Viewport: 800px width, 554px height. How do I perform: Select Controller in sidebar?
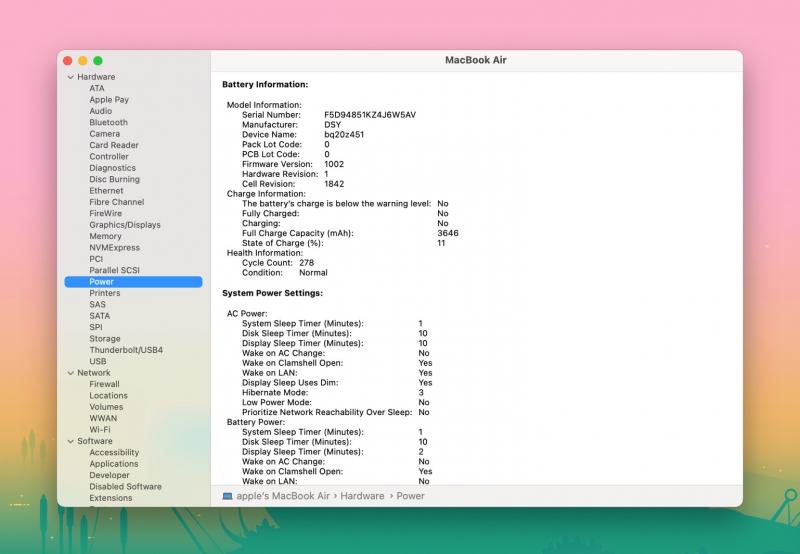click(109, 157)
